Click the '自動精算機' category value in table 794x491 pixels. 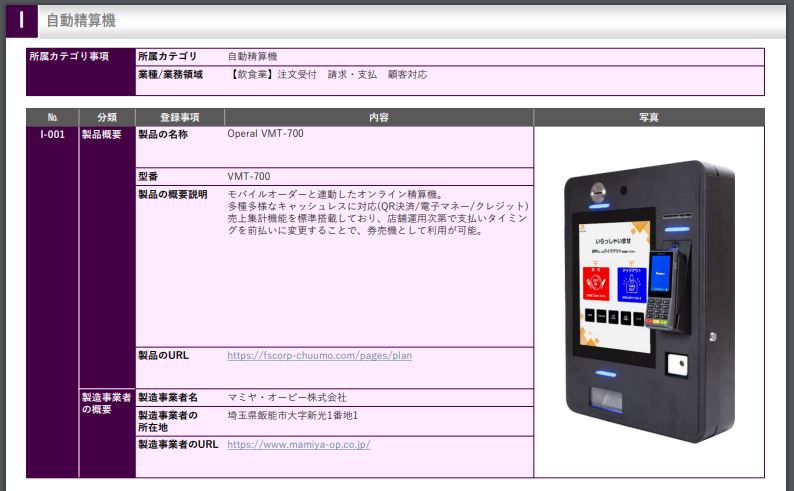[252, 56]
